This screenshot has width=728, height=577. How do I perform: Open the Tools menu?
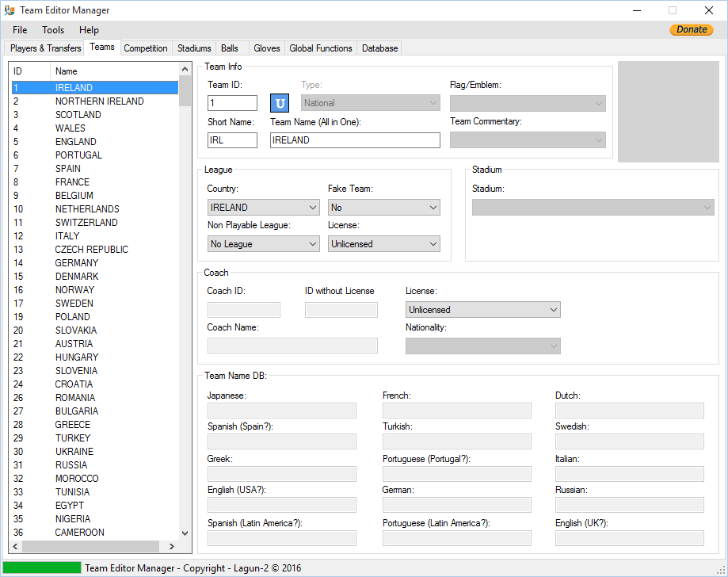53,30
